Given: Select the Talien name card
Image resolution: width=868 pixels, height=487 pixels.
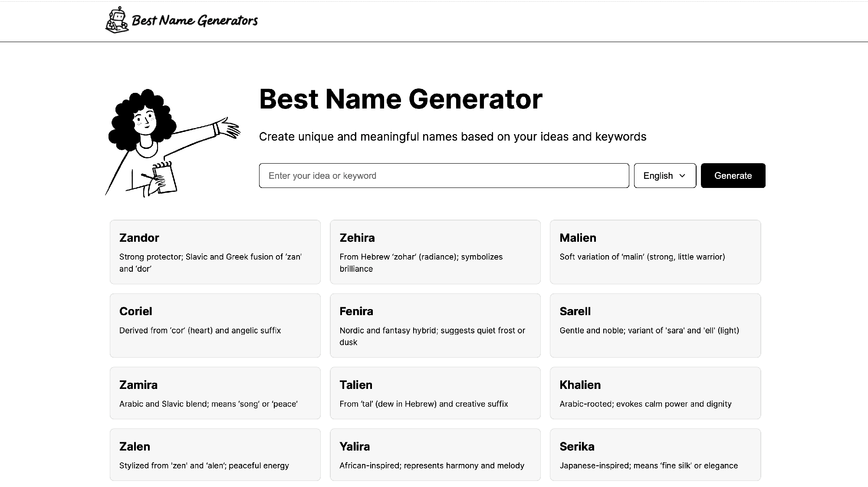Looking at the screenshot, I should pos(435,393).
